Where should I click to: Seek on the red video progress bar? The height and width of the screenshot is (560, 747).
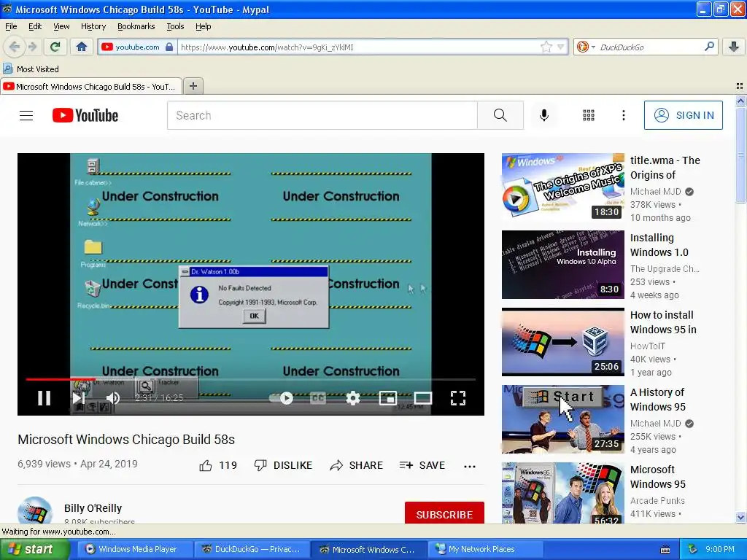251,379
